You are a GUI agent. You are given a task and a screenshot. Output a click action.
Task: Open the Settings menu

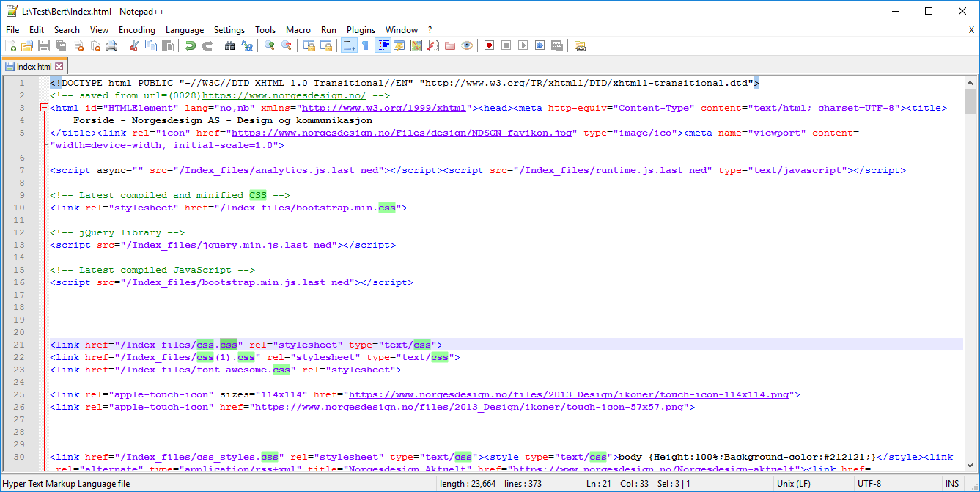pos(229,30)
